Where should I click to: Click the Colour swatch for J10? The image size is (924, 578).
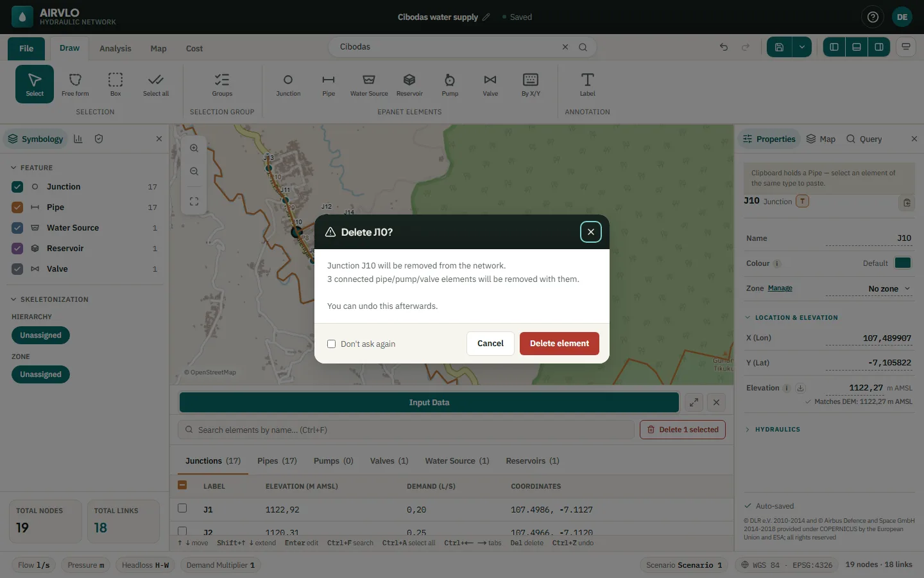tap(903, 263)
